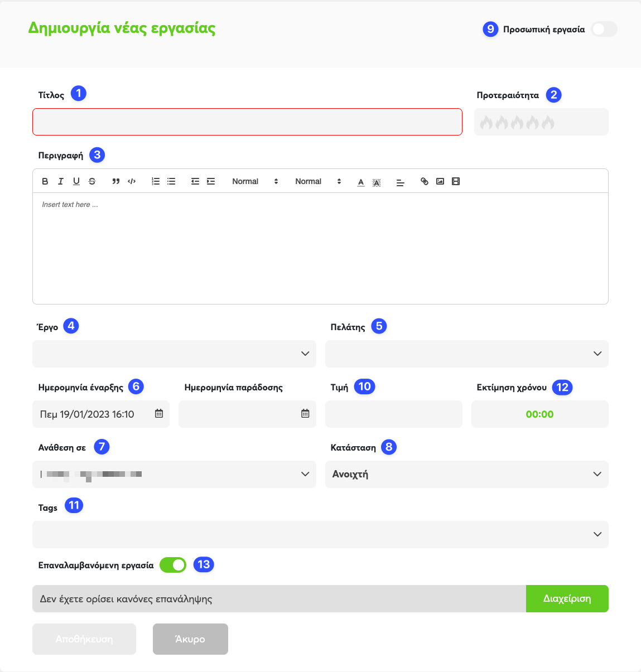The height and width of the screenshot is (672, 641).
Task: Toggle bold formatting in description editor
Action: [45, 181]
